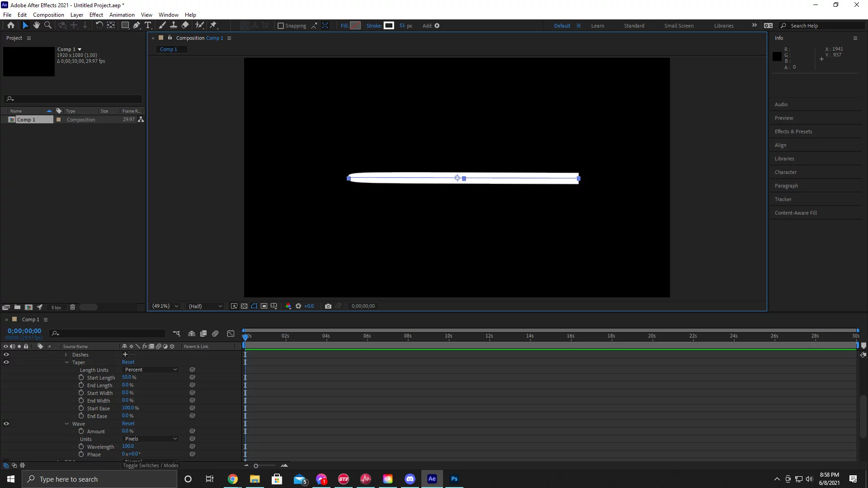Select the Type text tool
868x488 pixels.
[148, 26]
